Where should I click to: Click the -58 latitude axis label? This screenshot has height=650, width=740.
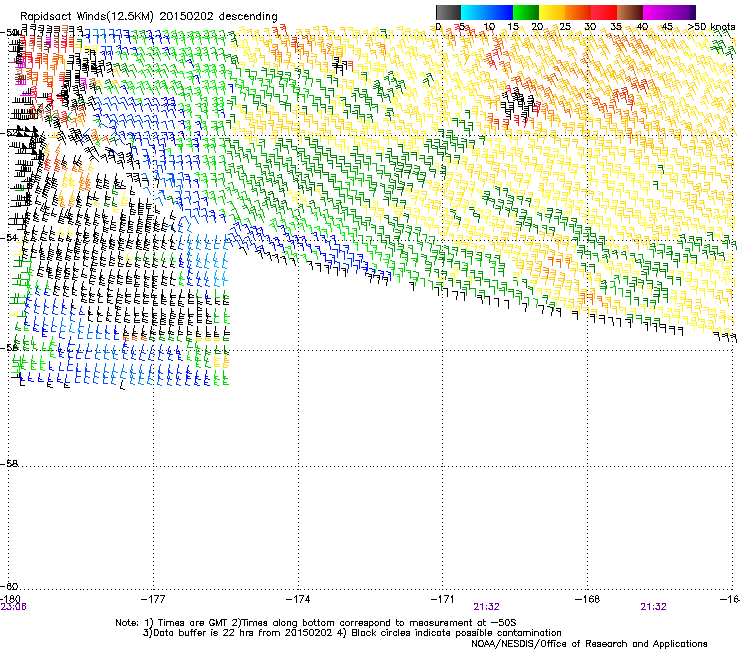[9, 464]
